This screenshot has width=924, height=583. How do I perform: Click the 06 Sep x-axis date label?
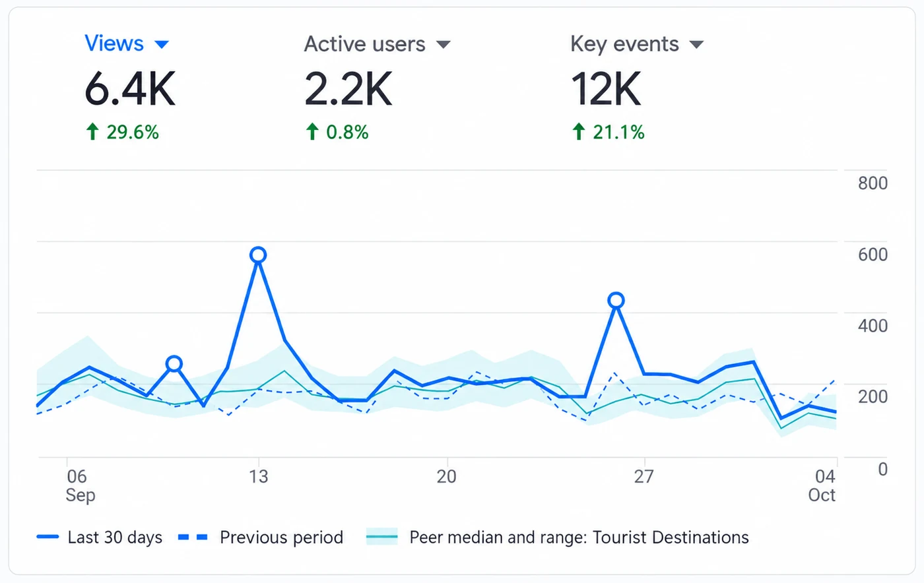point(80,485)
